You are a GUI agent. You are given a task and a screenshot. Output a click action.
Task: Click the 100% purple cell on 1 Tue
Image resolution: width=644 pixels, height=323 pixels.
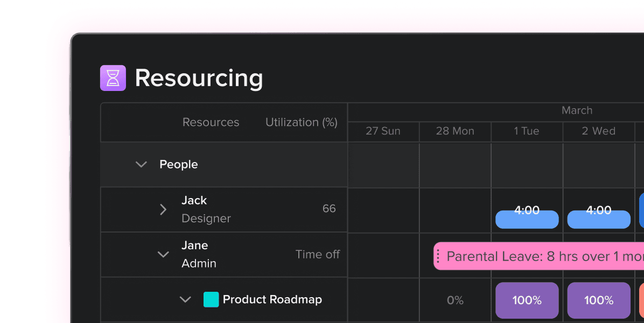pyautogui.click(x=527, y=300)
